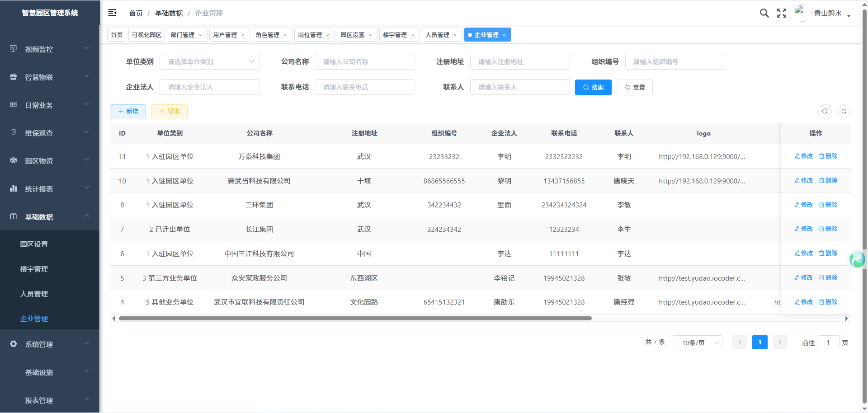Click the horizontal table scrollbar

[355, 319]
